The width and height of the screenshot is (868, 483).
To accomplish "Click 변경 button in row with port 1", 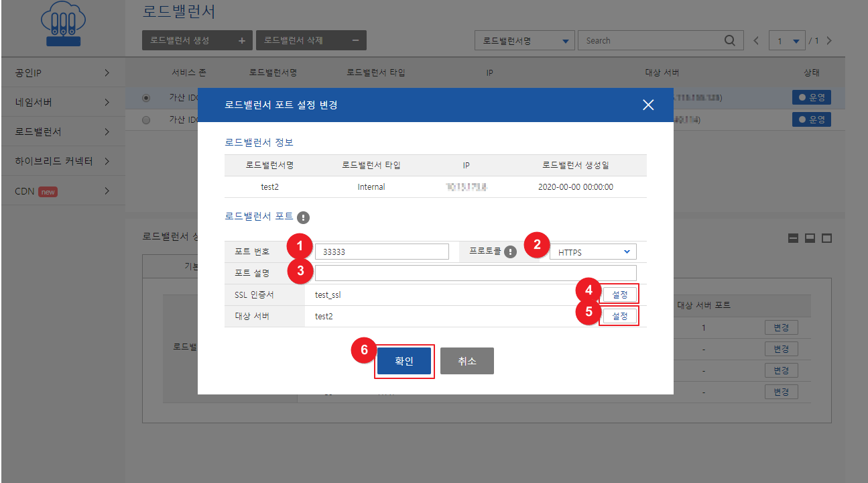I will pos(782,328).
